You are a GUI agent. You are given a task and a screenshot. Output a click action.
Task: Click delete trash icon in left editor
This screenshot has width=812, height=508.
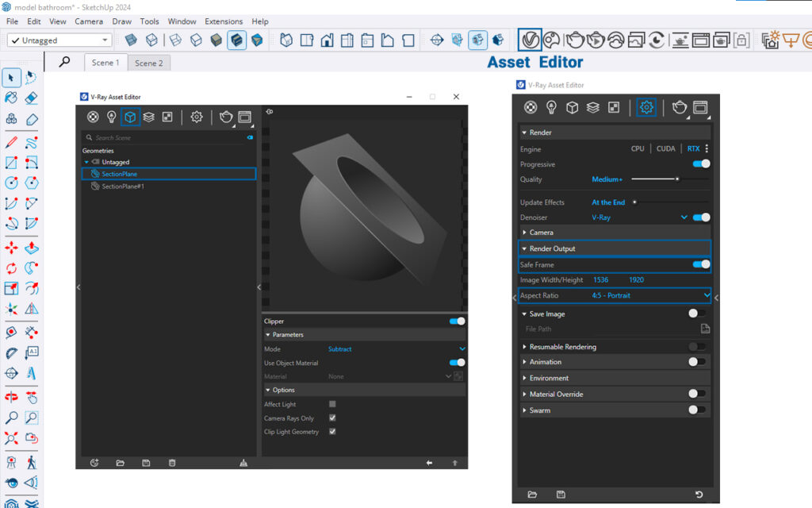(172, 463)
